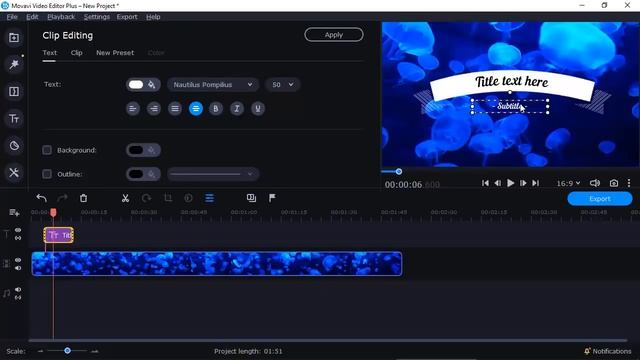Click the Transition wizard icon
Screen dimensions: 640x360
coord(251,198)
